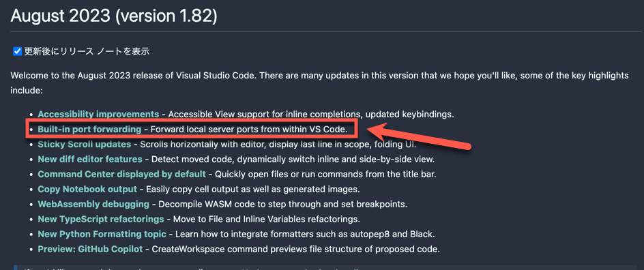The width and height of the screenshot is (644, 270).
Task: Open New Python Formatting topic link
Action: (x=102, y=234)
